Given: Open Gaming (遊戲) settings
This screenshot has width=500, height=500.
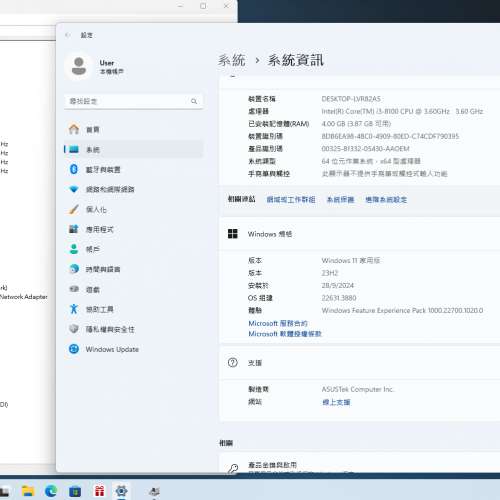Looking at the screenshot, I should [x=133, y=289].
